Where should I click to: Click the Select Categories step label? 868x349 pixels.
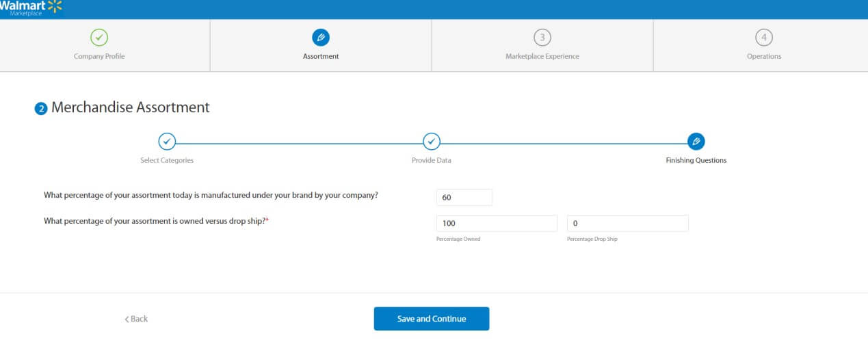click(167, 161)
